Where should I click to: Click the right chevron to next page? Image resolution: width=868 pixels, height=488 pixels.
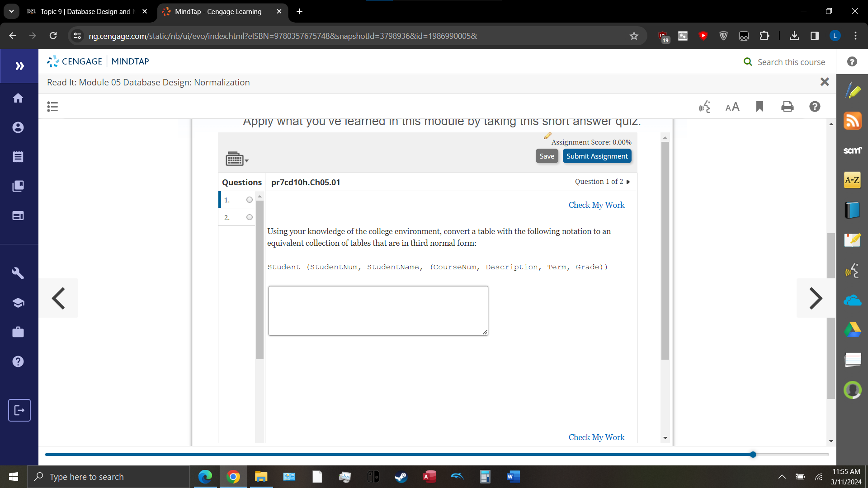pyautogui.click(x=816, y=298)
